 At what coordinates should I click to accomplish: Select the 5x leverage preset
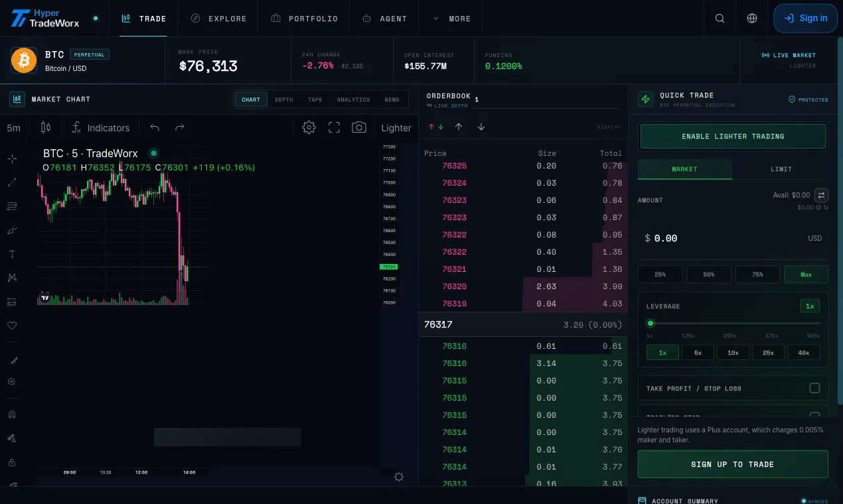tap(698, 353)
